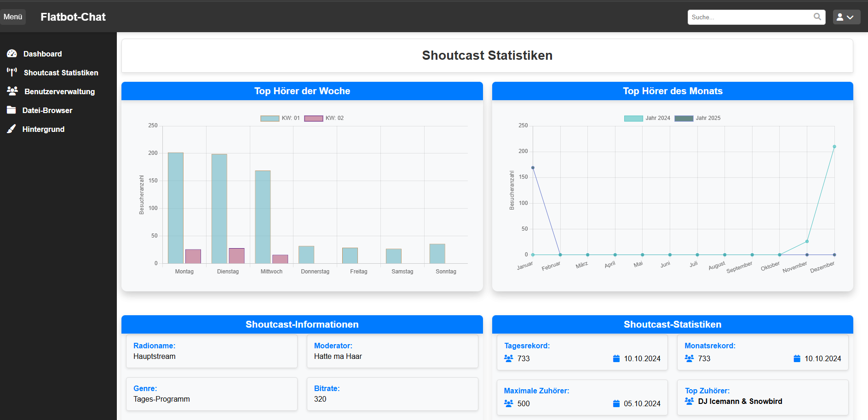Click the Monatsrekord listeners icon
This screenshot has height=420, width=868.
click(689, 358)
